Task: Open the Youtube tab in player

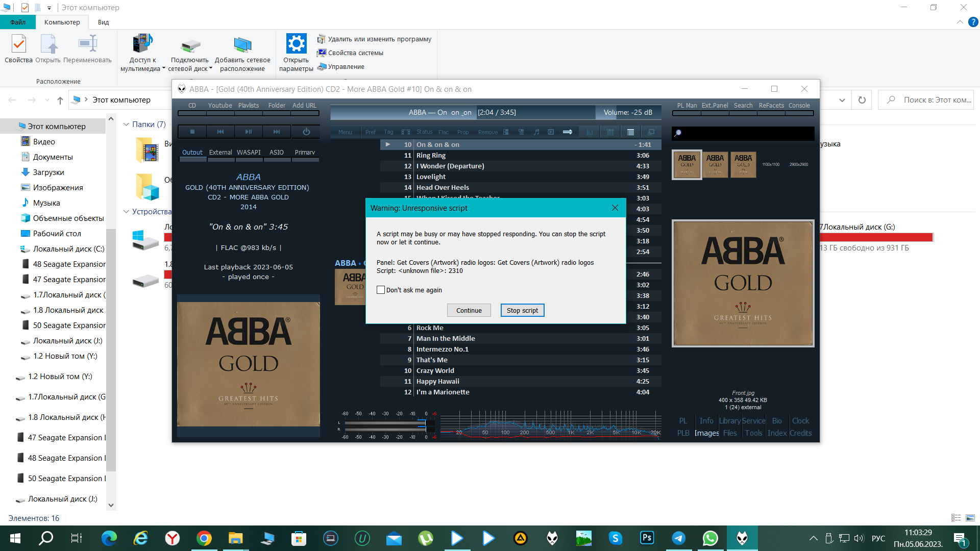Action: 220,106
